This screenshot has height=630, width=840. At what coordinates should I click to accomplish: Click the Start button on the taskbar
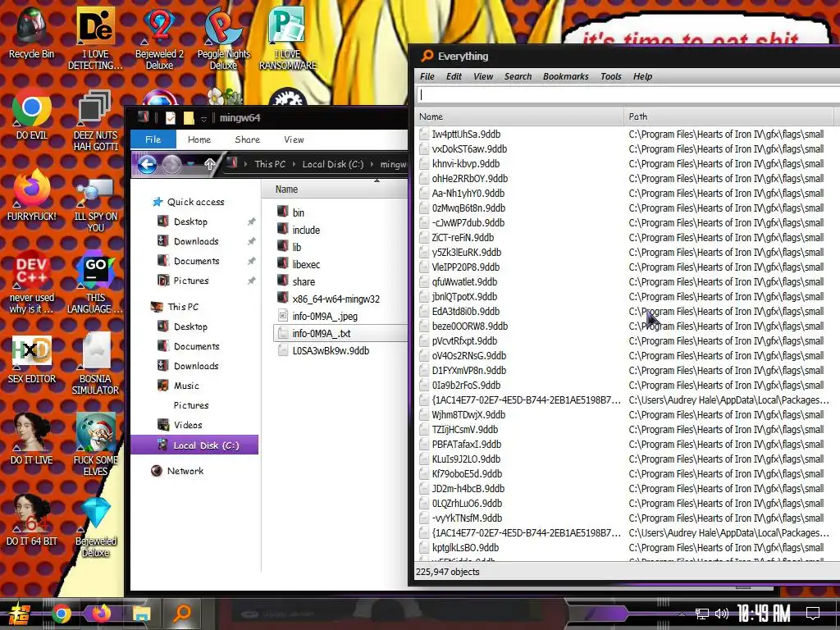(18, 614)
